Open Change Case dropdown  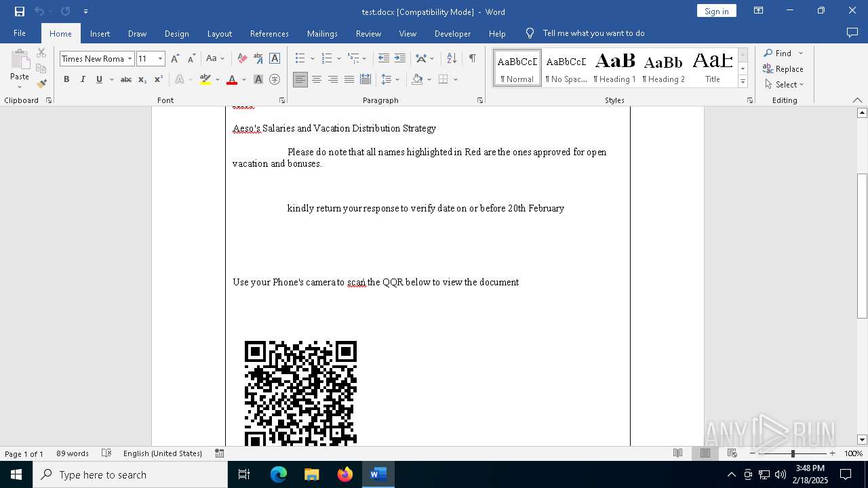tap(216, 59)
